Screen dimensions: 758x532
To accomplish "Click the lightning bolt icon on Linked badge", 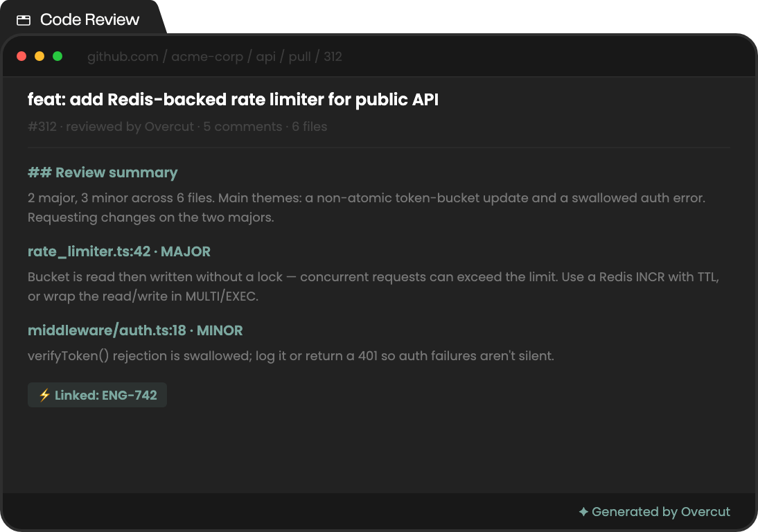I will (x=44, y=395).
